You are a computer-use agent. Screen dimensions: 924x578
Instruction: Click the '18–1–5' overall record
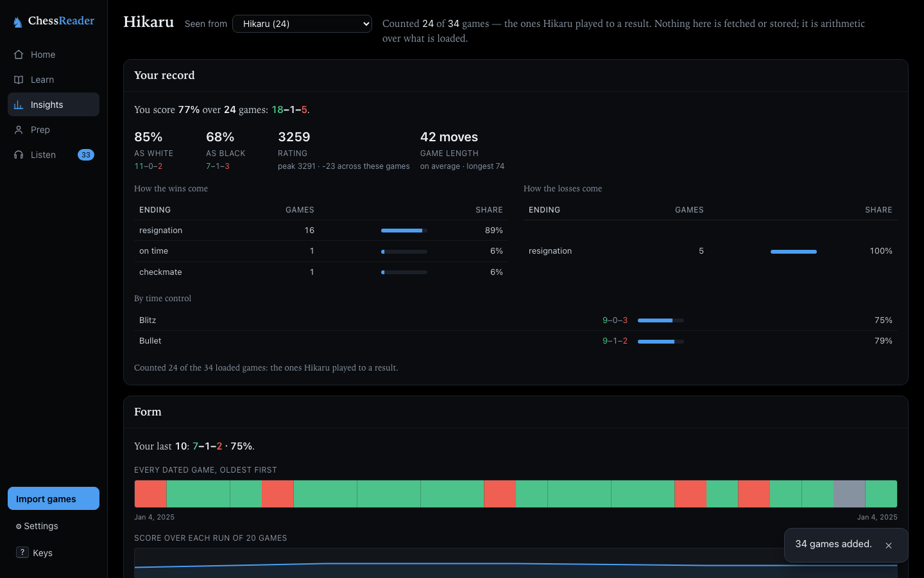click(x=289, y=110)
